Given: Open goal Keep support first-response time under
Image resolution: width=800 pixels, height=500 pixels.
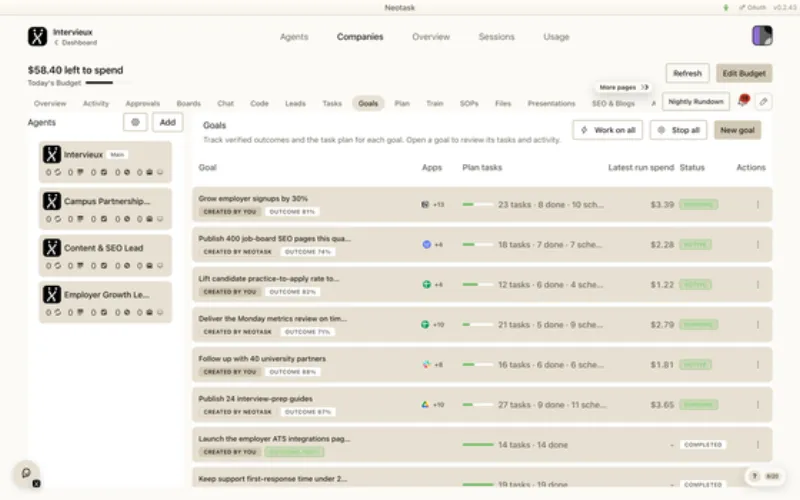Looking at the screenshot, I should pyautogui.click(x=272, y=479).
